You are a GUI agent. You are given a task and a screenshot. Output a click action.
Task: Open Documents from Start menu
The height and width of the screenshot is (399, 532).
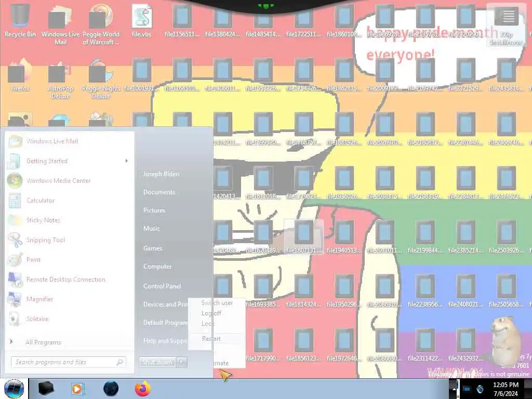click(x=159, y=192)
